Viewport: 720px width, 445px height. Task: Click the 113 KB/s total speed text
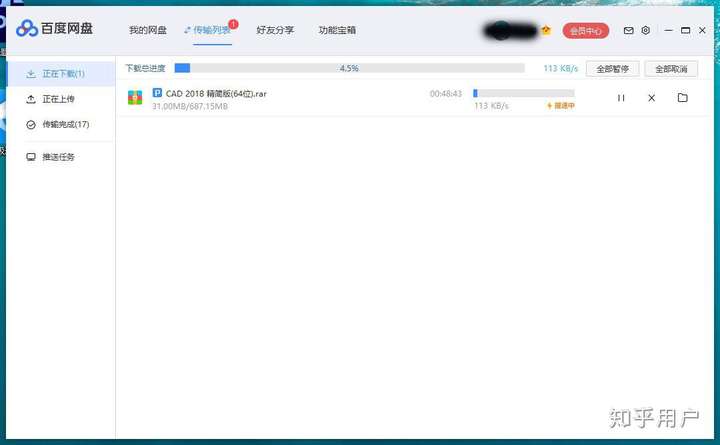pos(560,68)
